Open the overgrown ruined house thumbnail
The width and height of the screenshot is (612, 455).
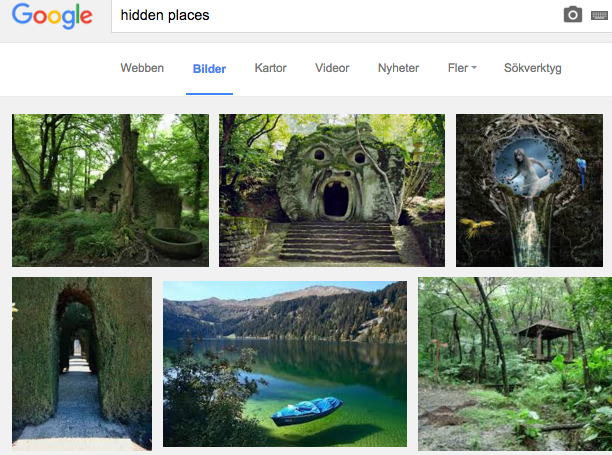[x=110, y=190]
